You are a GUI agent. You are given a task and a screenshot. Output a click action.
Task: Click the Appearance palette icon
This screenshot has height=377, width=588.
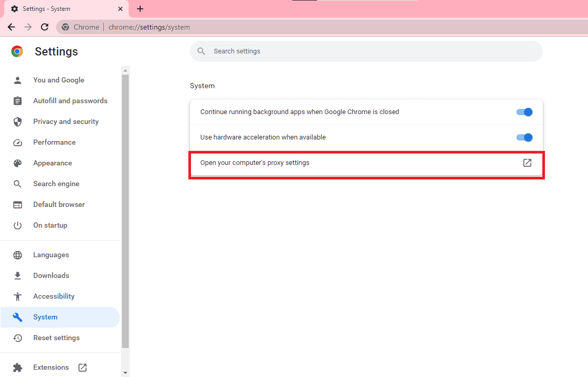coord(18,163)
